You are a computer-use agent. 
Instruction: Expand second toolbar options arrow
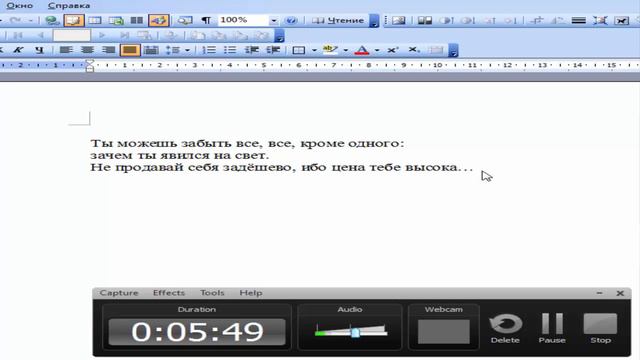279,36
